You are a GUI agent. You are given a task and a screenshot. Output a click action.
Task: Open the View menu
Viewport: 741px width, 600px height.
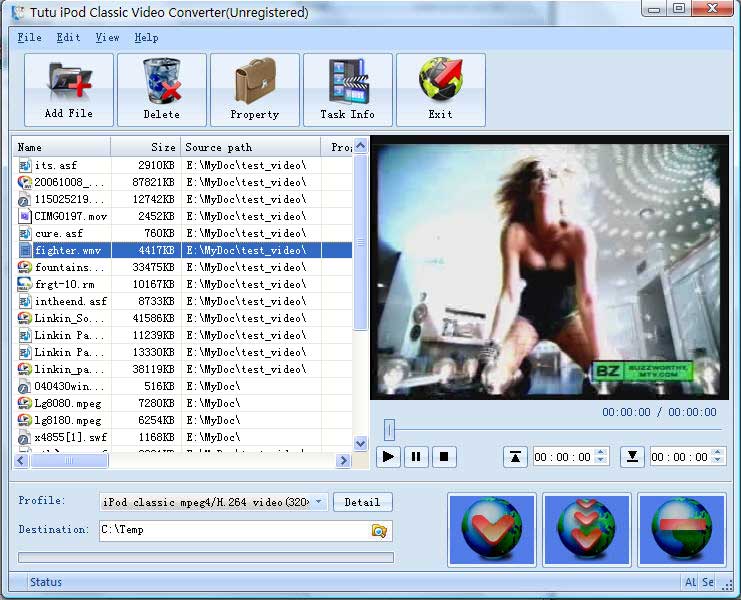107,37
